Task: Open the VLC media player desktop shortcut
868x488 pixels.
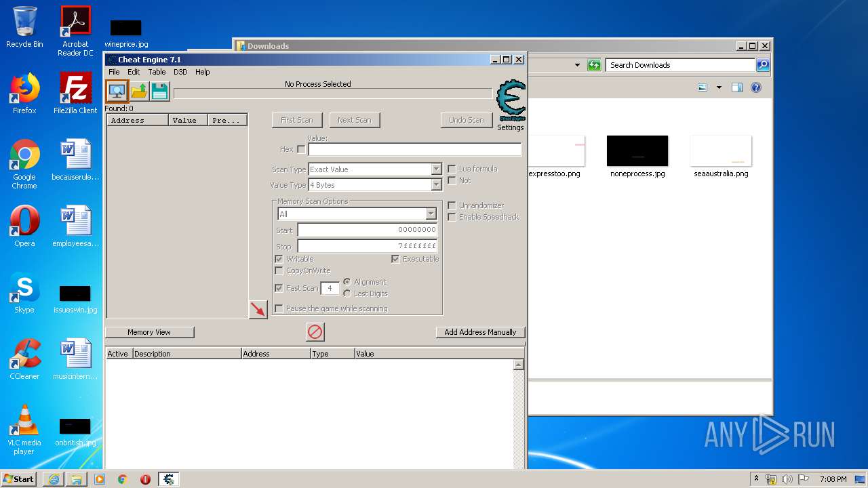Action: (24, 430)
